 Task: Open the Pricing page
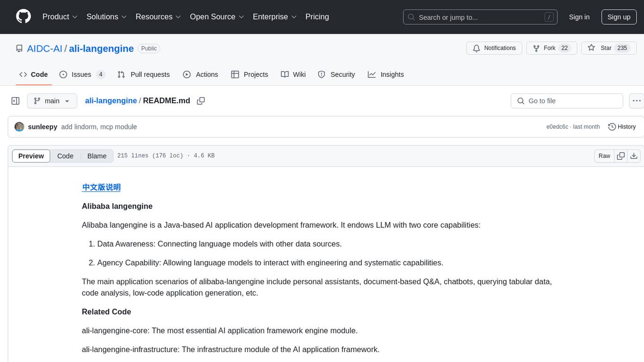(x=317, y=17)
